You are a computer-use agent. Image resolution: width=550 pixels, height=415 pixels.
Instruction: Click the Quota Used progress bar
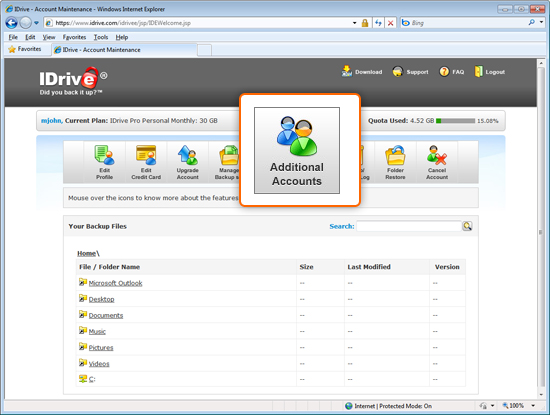click(456, 121)
